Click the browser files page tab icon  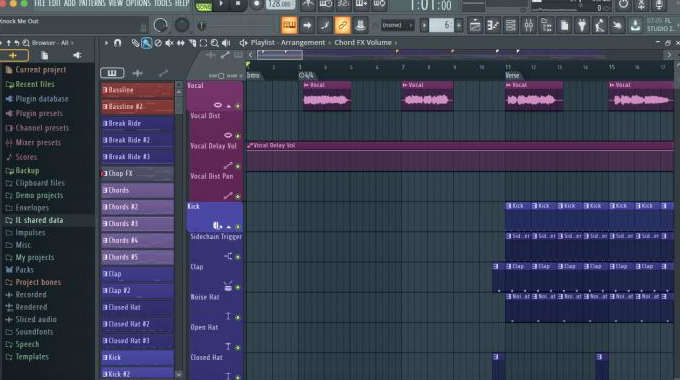(x=44, y=56)
